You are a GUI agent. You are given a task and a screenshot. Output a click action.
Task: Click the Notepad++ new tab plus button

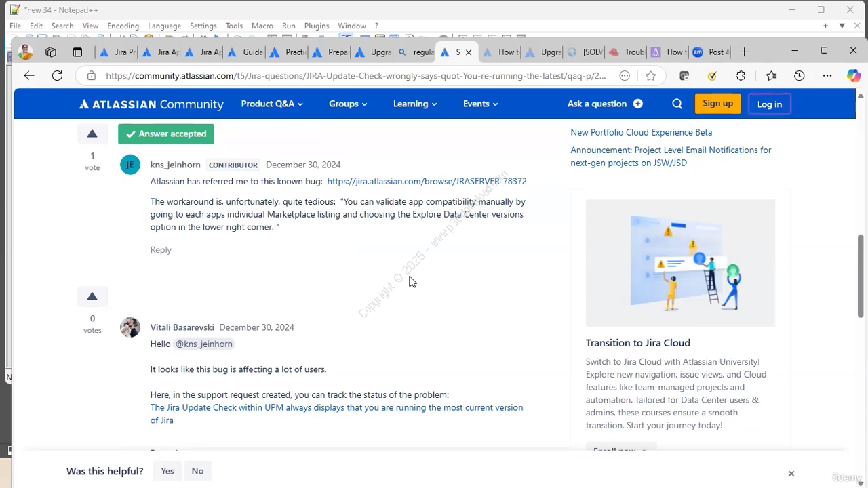click(x=825, y=26)
